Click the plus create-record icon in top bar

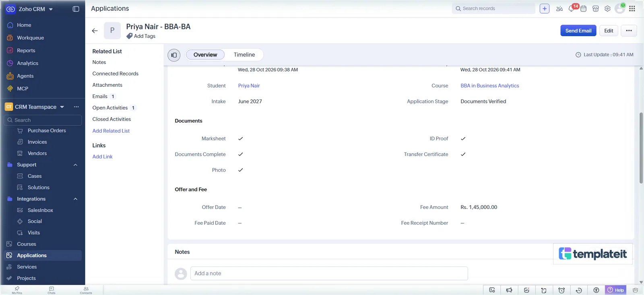pyautogui.click(x=545, y=8)
